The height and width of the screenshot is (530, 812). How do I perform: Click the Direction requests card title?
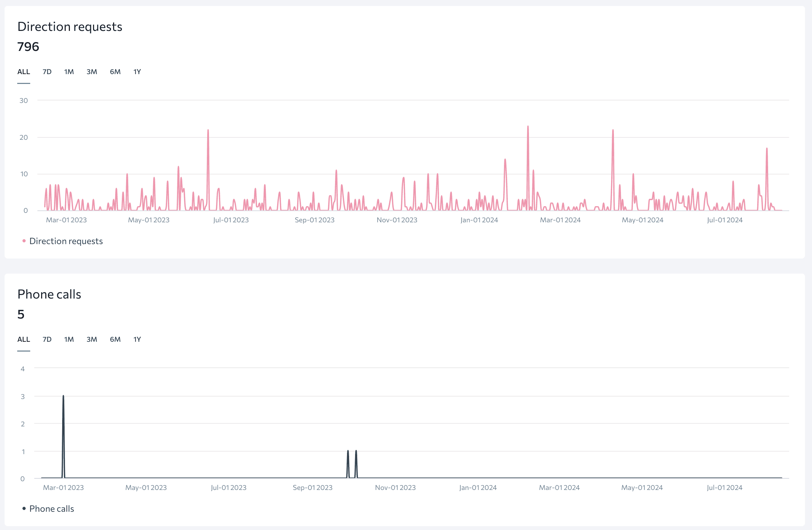point(70,27)
